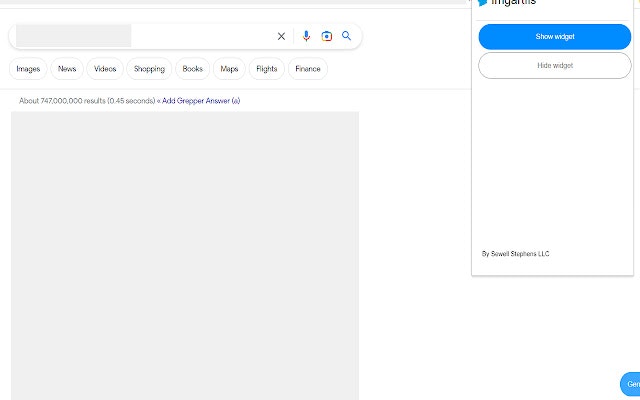Open the Images filter tab
This screenshot has height=400, width=640.
[28, 69]
